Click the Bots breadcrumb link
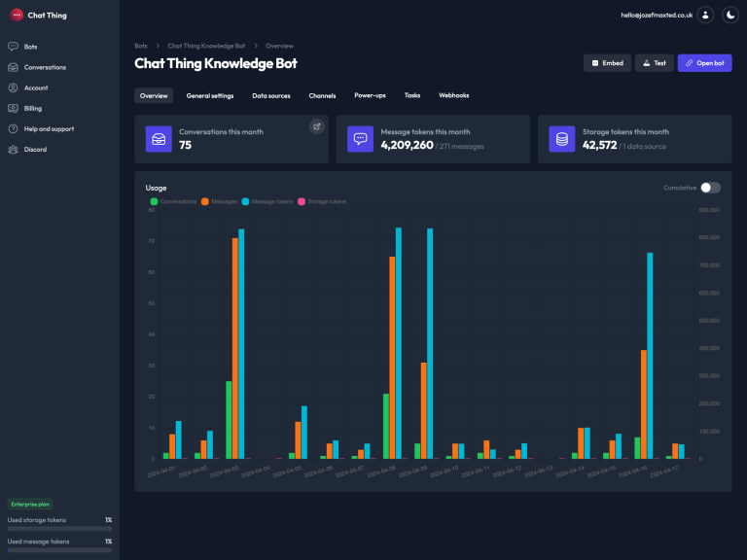Image resolution: width=747 pixels, height=560 pixels. click(142, 46)
